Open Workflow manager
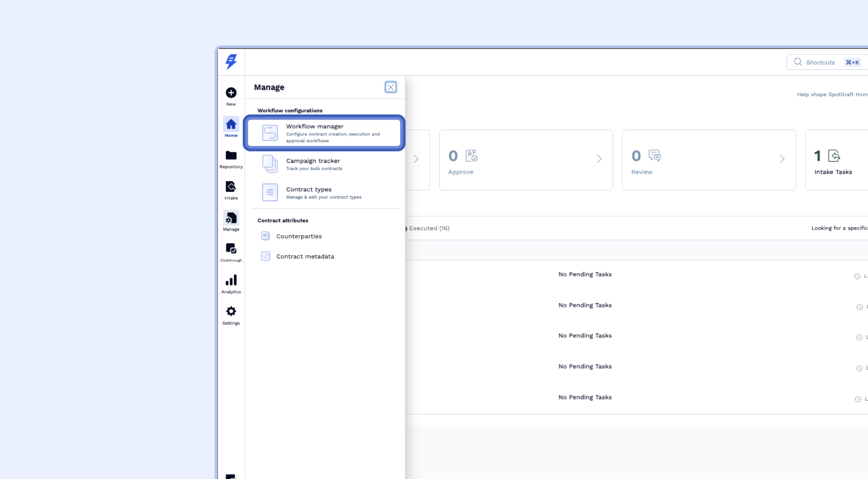 pos(324,133)
